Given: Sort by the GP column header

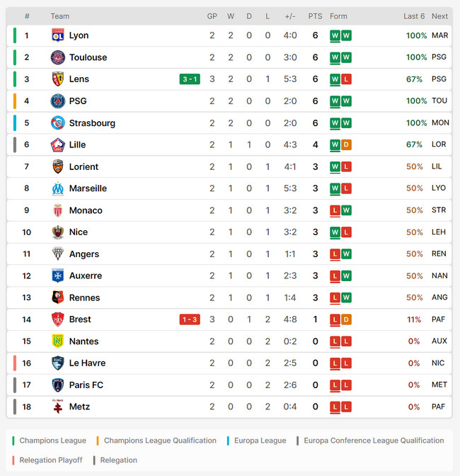Looking at the screenshot, I should [212, 16].
